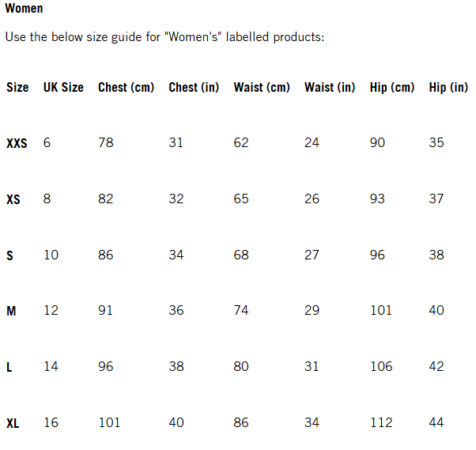The width and height of the screenshot is (476, 450).
Task: Click UK size 16 cell
Action: 51,423
